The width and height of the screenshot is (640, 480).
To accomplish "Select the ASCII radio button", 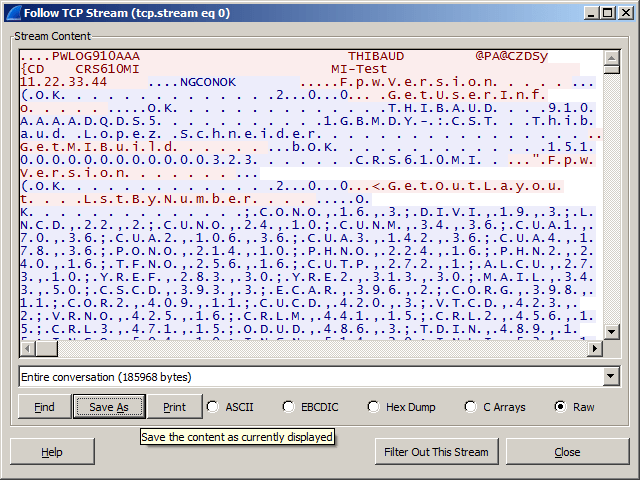I will click(x=213, y=407).
